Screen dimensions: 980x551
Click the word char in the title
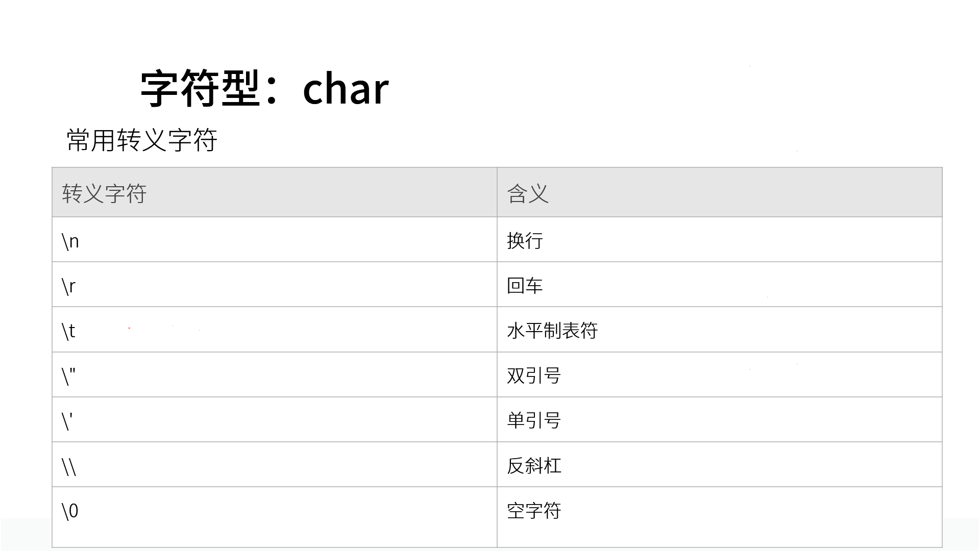click(346, 90)
